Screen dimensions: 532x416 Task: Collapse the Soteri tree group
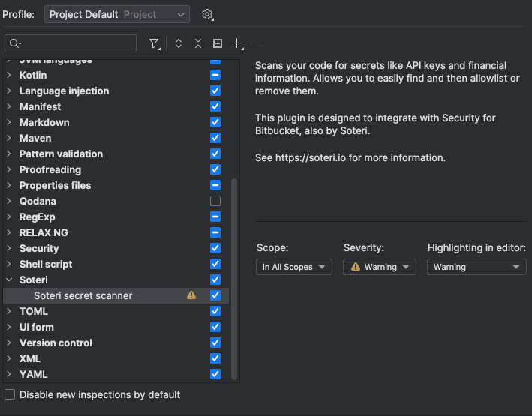point(9,280)
